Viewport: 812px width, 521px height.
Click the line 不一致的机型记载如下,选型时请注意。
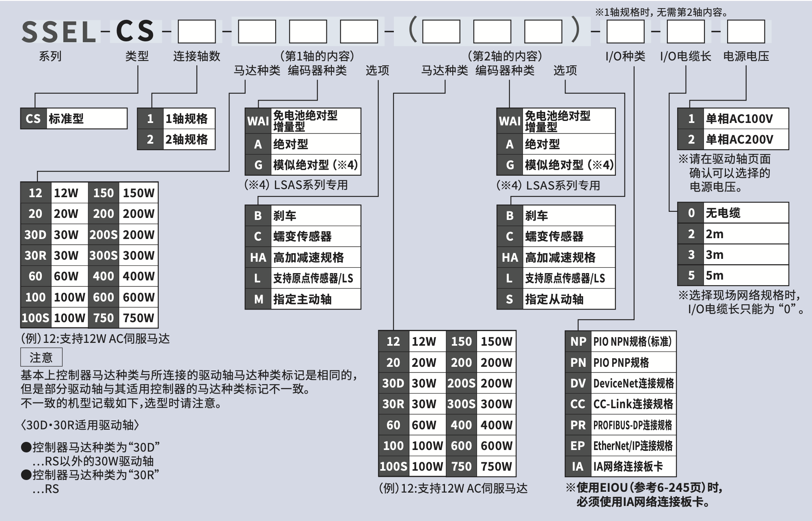coord(121,403)
